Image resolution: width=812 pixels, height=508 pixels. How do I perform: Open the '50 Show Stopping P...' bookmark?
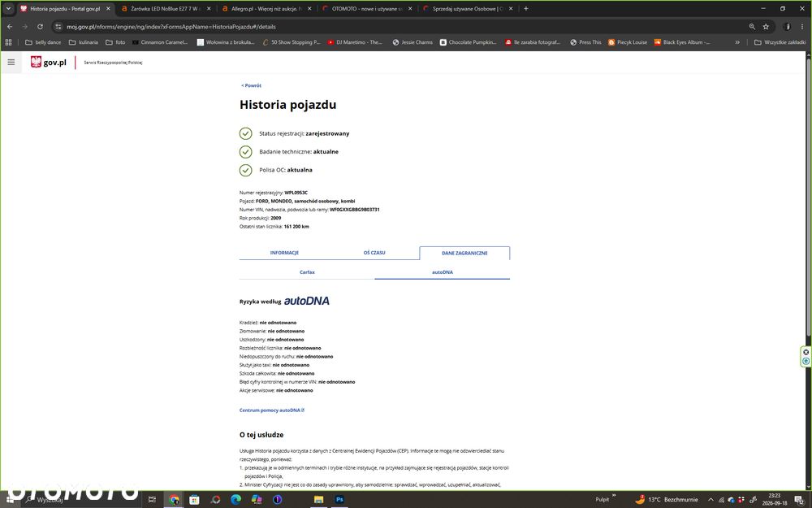pyautogui.click(x=291, y=42)
